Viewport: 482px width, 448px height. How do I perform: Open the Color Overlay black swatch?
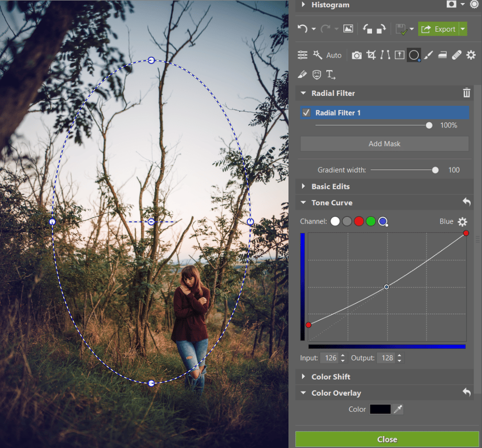click(x=380, y=409)
